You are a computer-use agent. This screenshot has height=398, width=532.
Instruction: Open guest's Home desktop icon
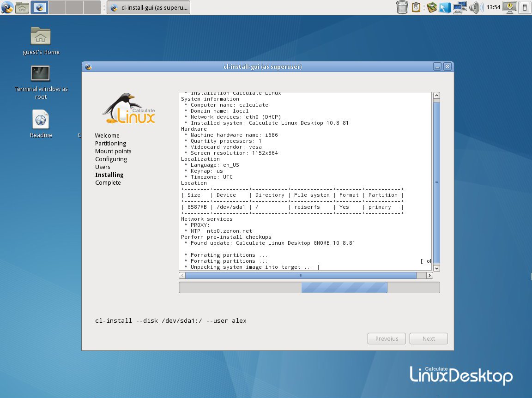(x=41, y=41)
